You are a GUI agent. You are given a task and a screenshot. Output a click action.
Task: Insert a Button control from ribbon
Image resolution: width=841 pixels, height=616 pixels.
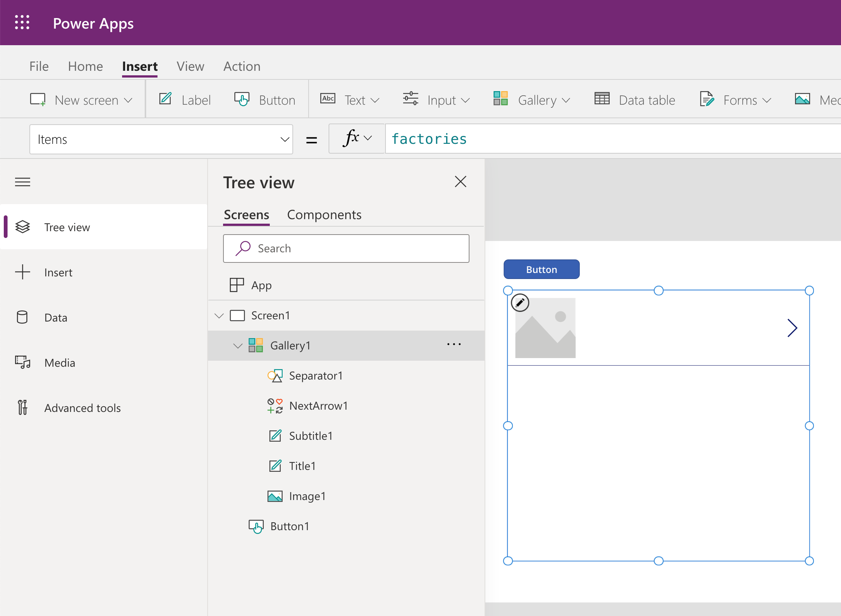click(265, 100)
